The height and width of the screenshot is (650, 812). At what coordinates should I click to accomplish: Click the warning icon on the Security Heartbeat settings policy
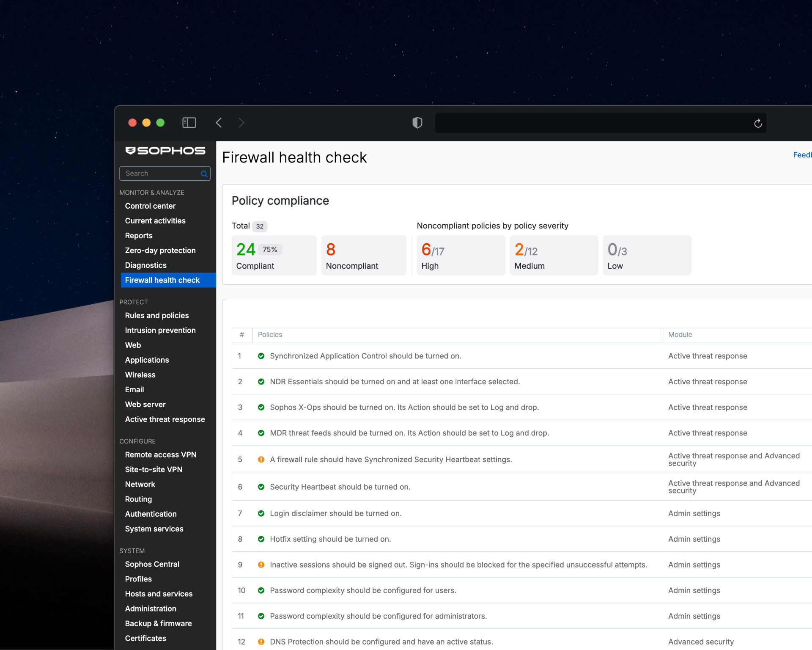pyautogui.click(x=261, y=459)
